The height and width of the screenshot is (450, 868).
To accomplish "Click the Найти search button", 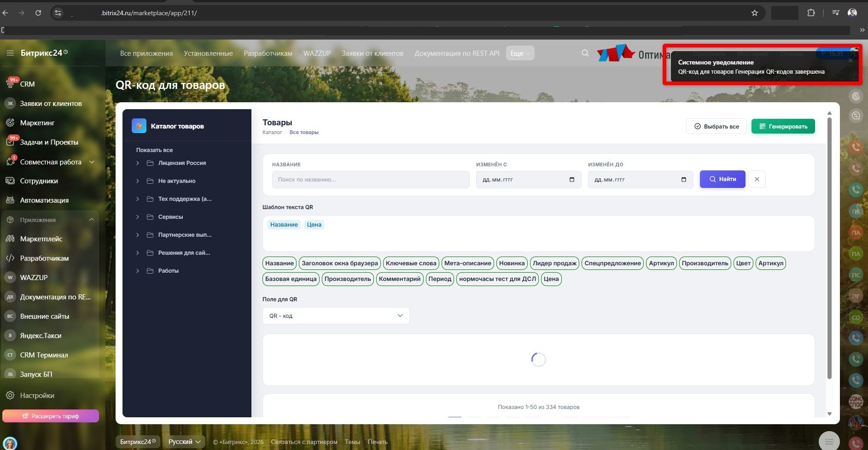I will pyautogui.click(x=722, y=179).
